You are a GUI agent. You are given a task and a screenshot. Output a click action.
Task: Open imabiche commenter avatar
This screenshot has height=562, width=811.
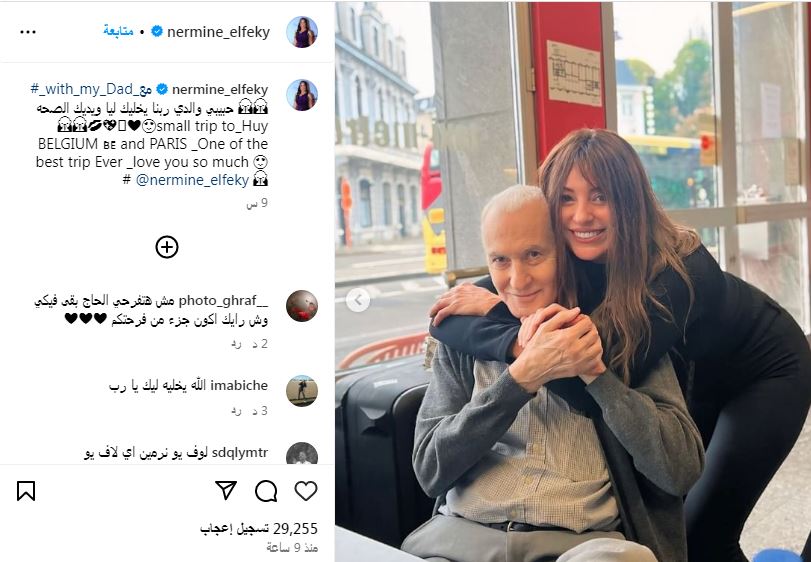click(x=302, y=391)
